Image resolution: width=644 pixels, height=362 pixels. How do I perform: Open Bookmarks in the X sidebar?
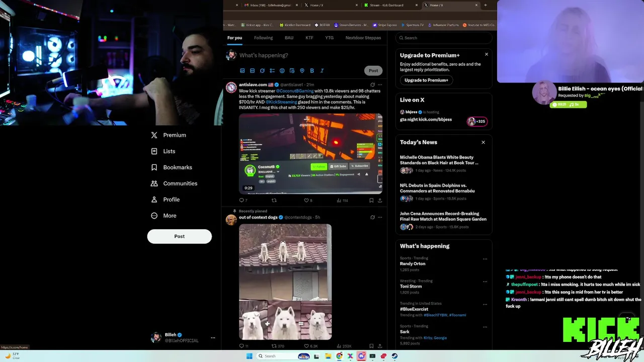click(172, 167)
